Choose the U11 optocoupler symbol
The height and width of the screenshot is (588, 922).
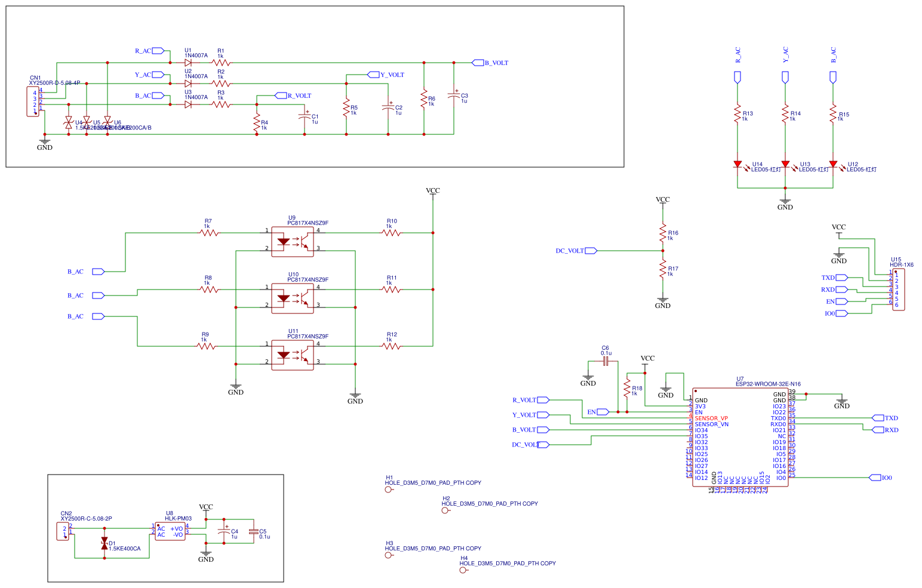pyautogui.click(x=293, y=355)
